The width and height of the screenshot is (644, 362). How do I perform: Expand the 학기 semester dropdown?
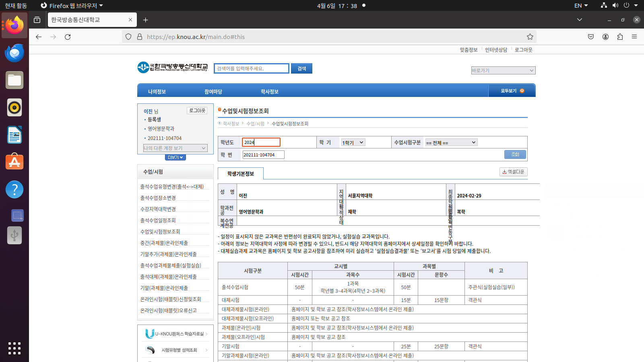353,142
